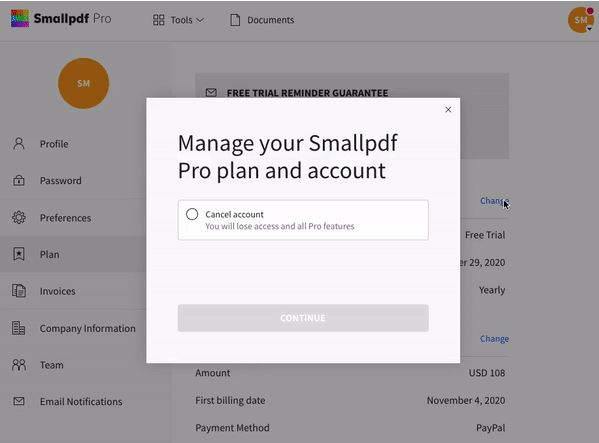Click the Manage your Smallpdf Pro plan heading
The width and height of the screenshot is (599, 443).
click(x=288, y=157)
